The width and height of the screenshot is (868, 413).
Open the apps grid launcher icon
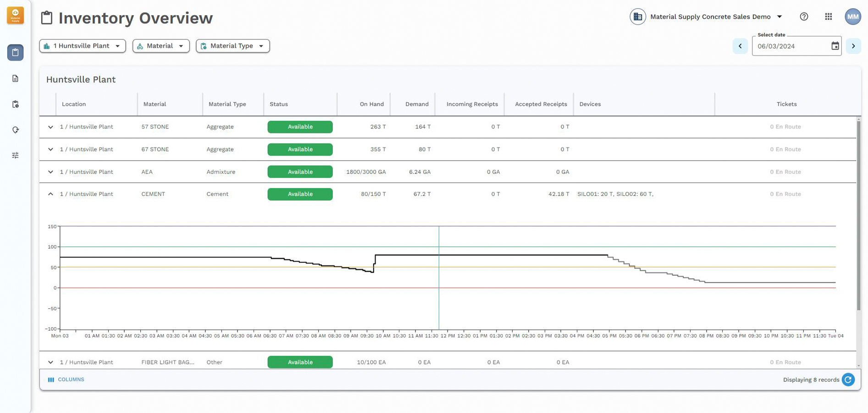pos(828,17)
